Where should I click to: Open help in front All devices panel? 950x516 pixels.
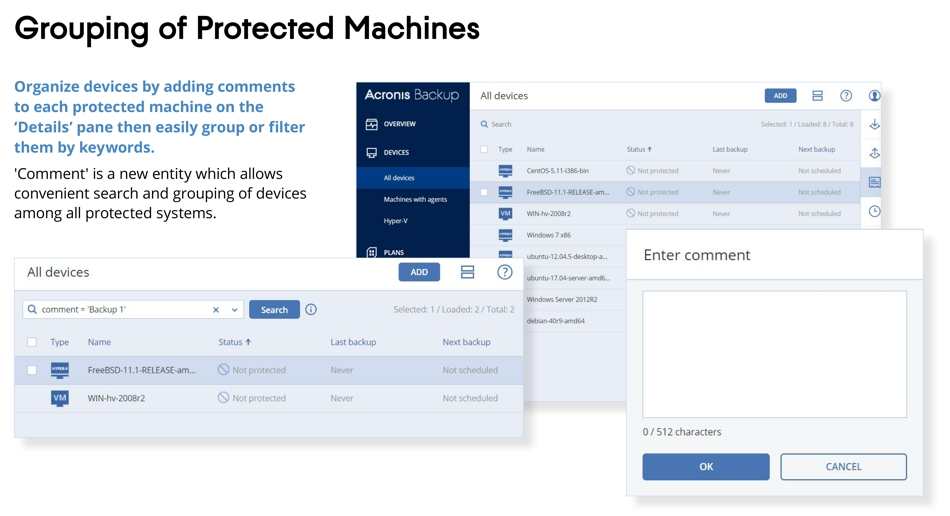point(504,273)
